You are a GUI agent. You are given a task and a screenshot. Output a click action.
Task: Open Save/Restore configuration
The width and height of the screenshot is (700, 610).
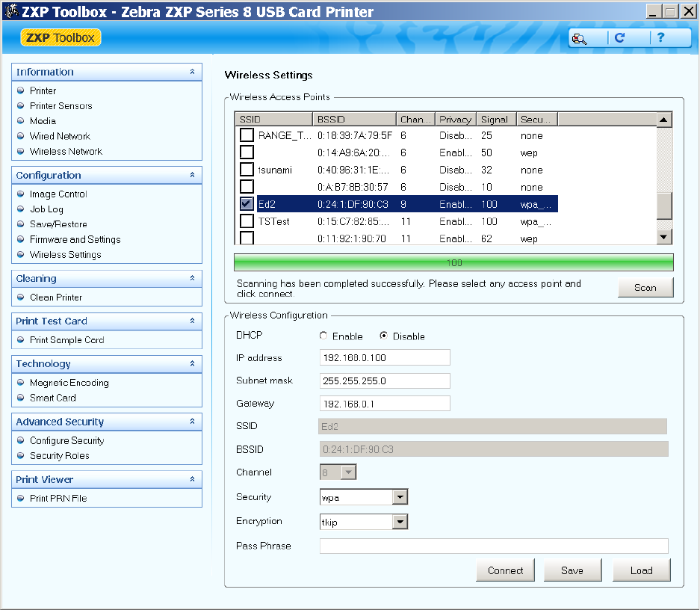(x=58, y=224)
